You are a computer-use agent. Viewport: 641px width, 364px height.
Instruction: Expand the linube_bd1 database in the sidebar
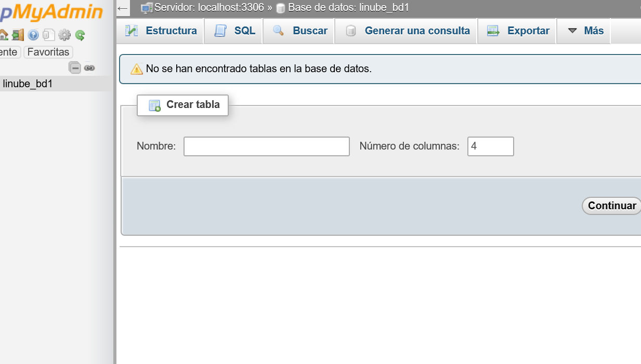(x=28, y=84)
